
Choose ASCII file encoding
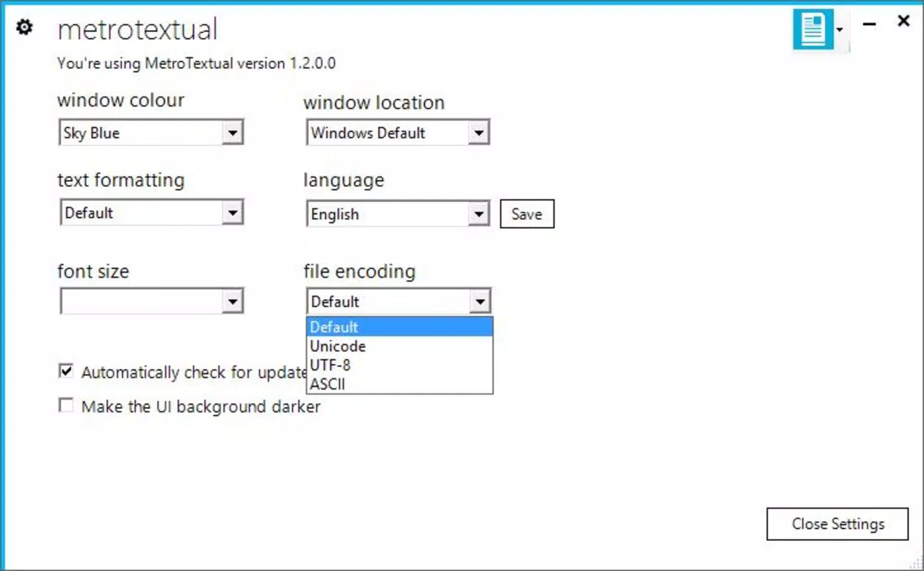point(400,384)
